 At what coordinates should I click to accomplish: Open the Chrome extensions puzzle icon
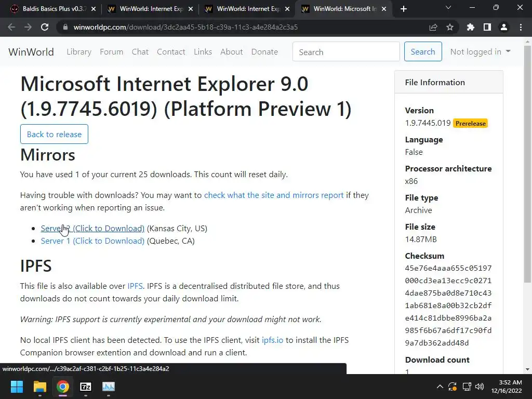pyautogui.click(x=471, y=27)
